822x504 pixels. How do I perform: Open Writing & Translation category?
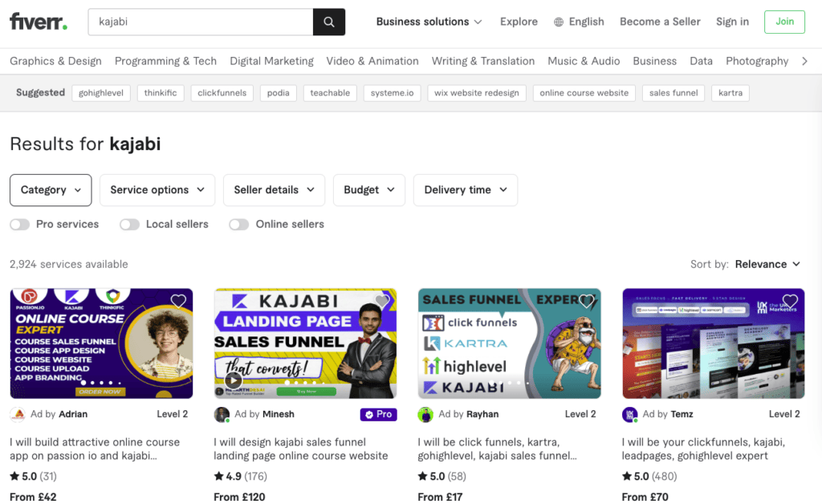[482, 61]
